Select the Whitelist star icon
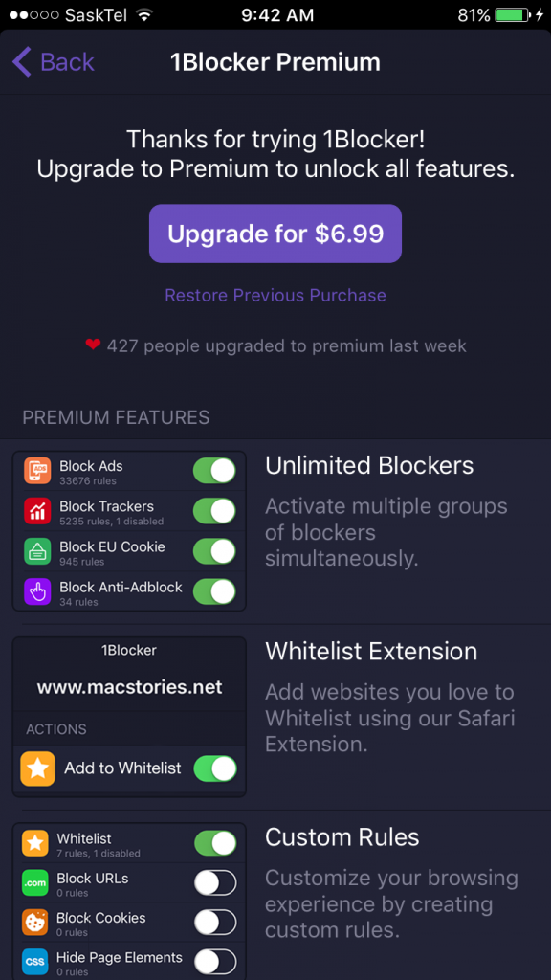Image resolution: width=551 pixels, height=980 pixels. tap(33, 843)
